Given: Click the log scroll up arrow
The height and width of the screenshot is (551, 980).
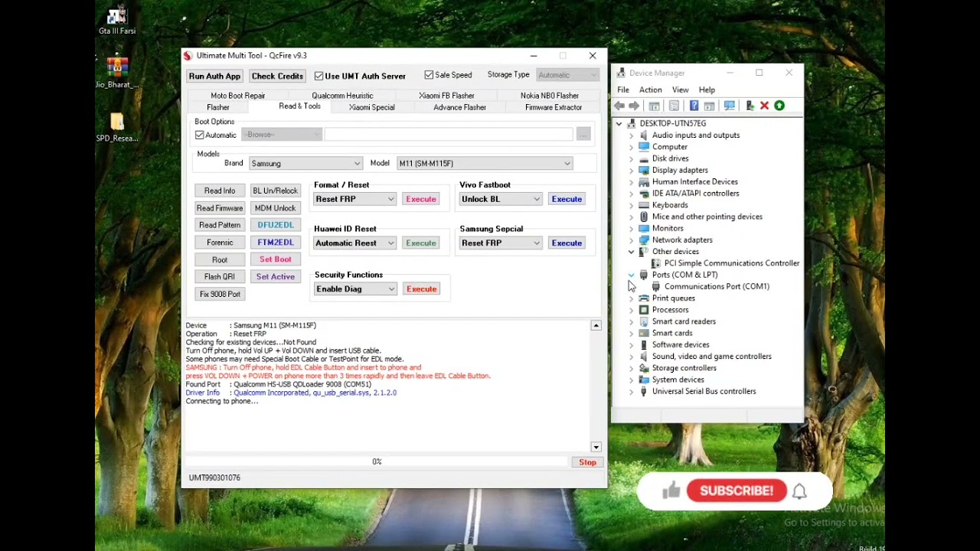Looking at the screenshot, I should (x=596, y=326).
